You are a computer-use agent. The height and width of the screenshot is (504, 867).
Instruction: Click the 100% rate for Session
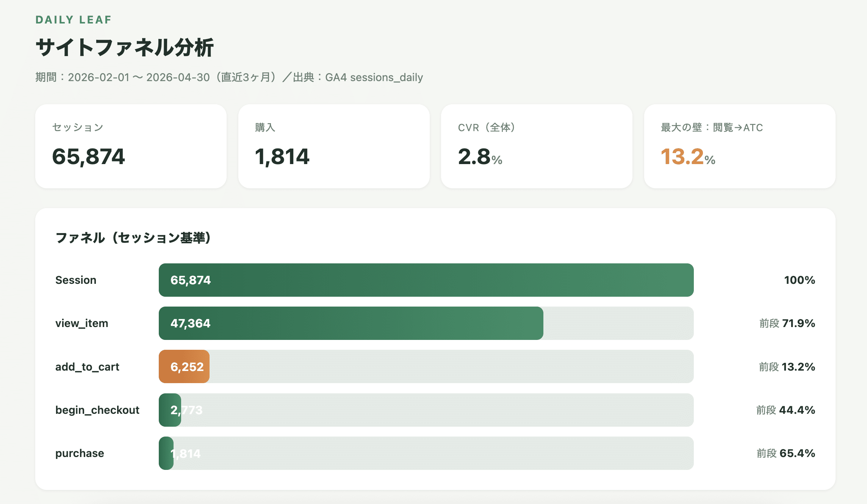pos(800,280)
